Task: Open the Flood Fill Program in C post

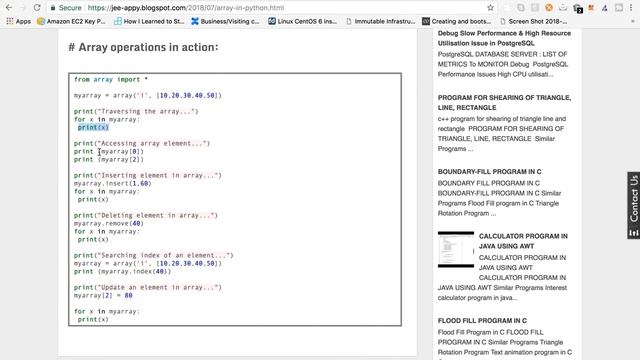Action: coord(482,320)
